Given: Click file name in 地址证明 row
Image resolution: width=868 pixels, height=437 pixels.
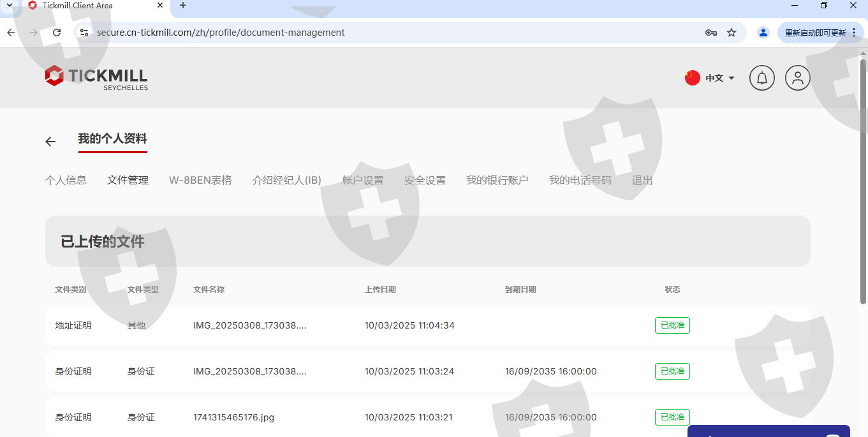Looking at the screenshot, I should [x=250, y=325].
